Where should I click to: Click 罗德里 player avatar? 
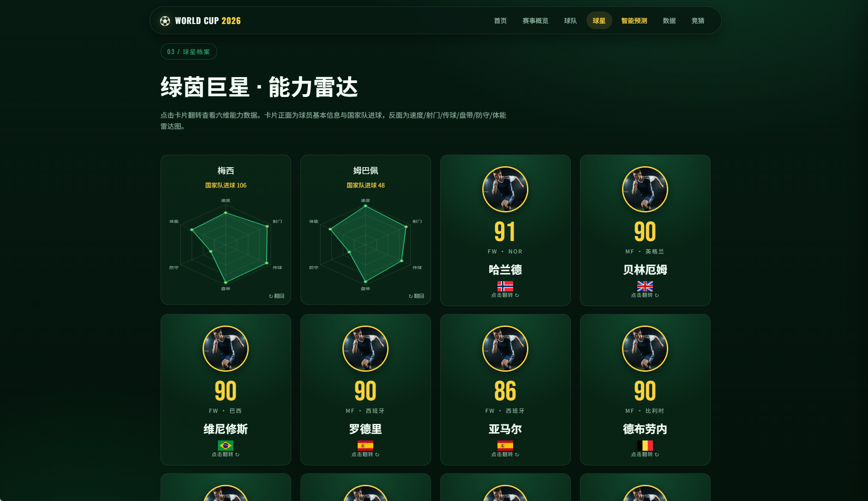tap(365, 349)
